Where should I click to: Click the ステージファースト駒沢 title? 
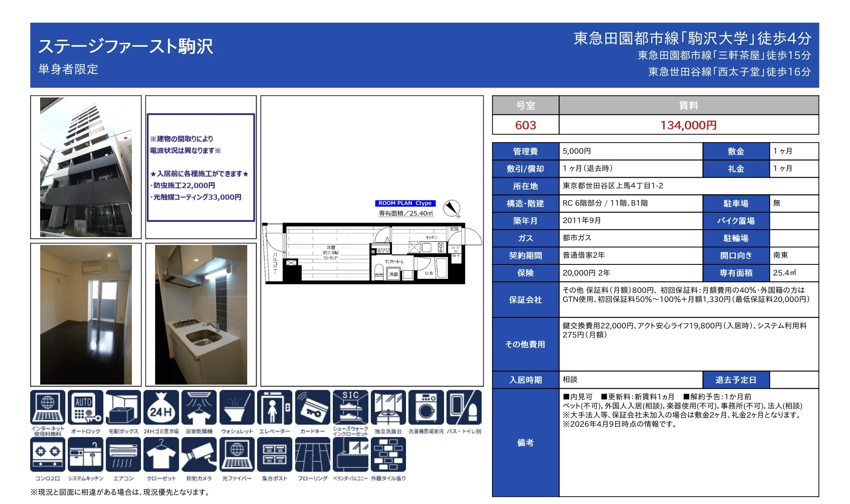coord(126,46)
